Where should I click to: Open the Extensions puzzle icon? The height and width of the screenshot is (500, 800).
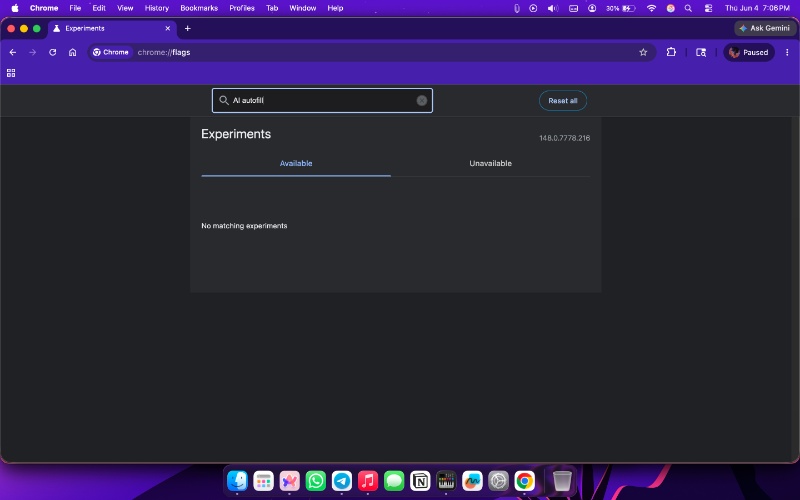pos(671,52)
